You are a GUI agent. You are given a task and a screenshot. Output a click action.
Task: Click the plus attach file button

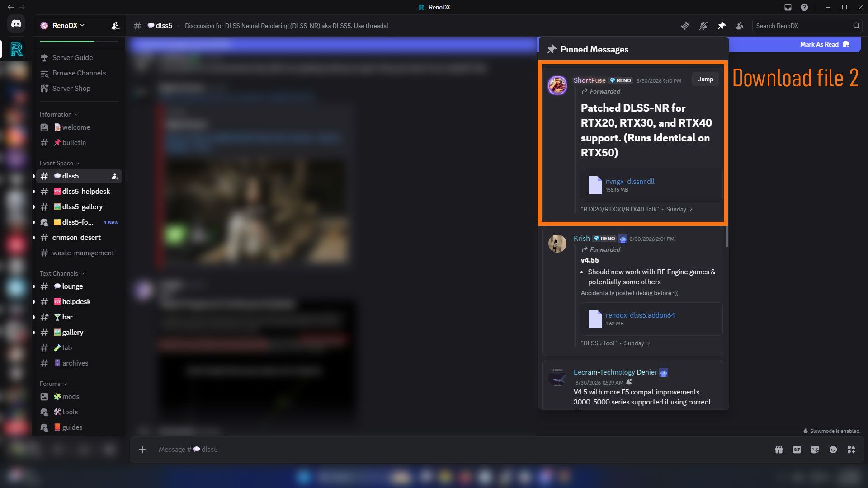(142, 449)
